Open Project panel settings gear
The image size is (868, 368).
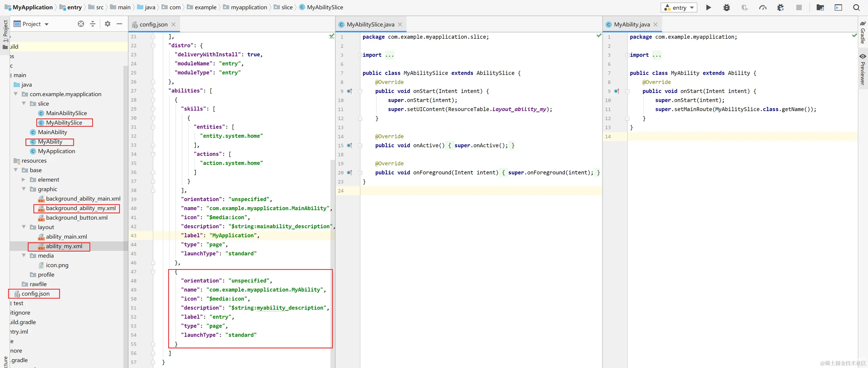[107, 24]
